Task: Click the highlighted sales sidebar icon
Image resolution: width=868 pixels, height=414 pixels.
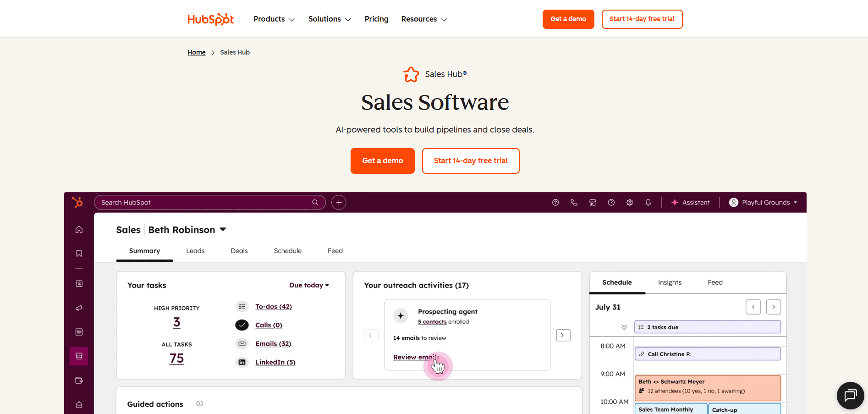Action: click(x=79, y=356)
